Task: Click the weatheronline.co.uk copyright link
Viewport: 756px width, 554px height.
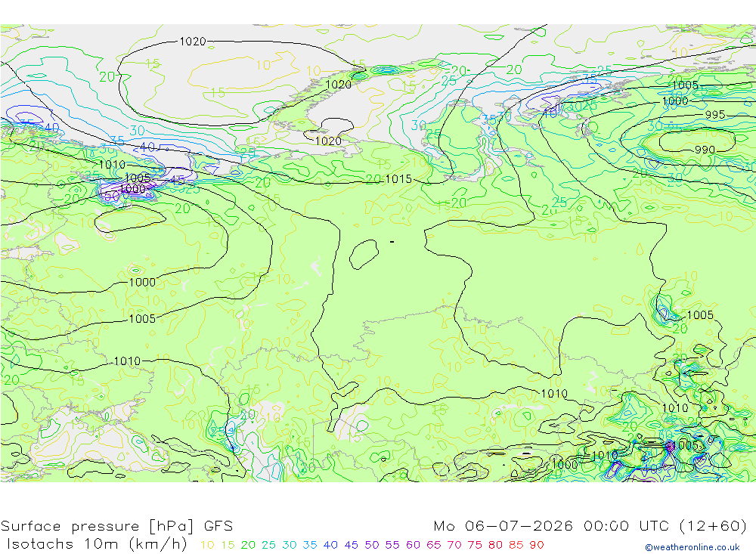Action: click(x=692, y=547)
